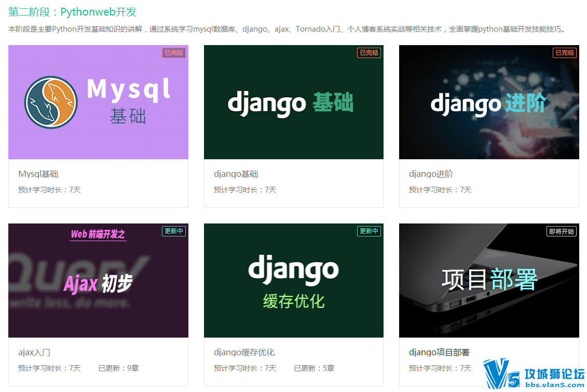Image resolution: width=587 pixels, height=392 pixels.
Task: Click the 更新中 badge on django 缓存优化 card
Action: pyautogui.click(x=369, y=231)
